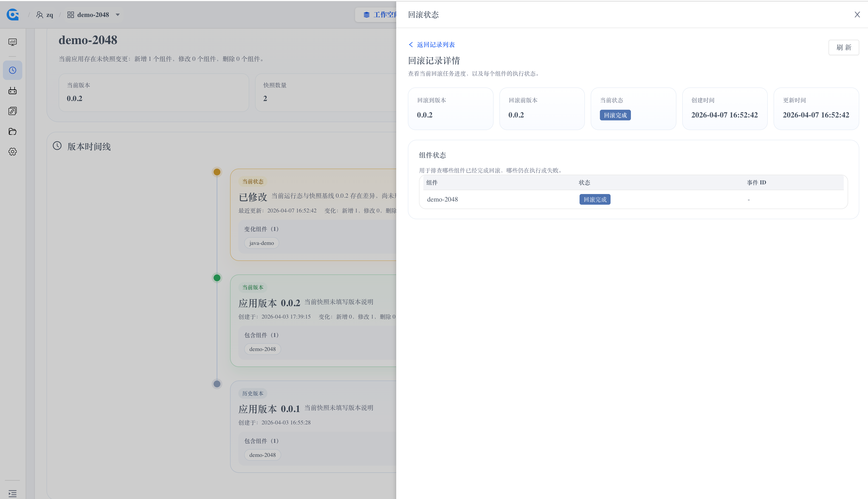Open the plugin connector sidebar icon
Viewport: 868px width, 499px height.
(13, 91)
